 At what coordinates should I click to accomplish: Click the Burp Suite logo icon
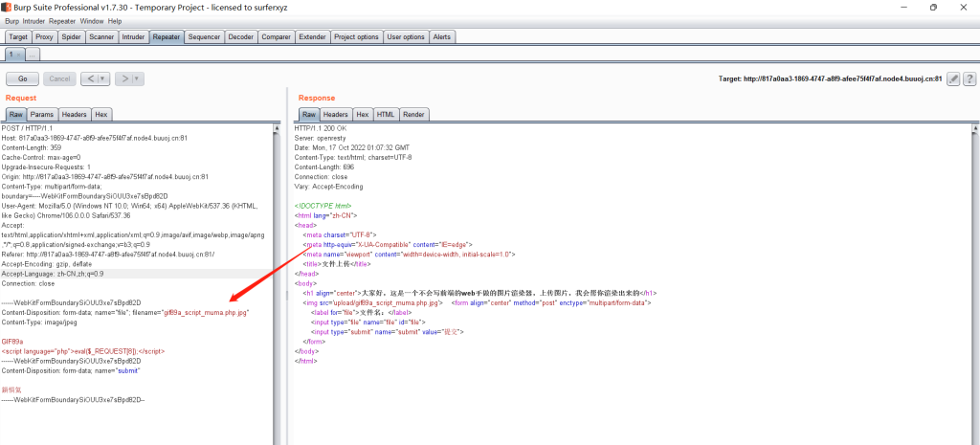[8, 7]
